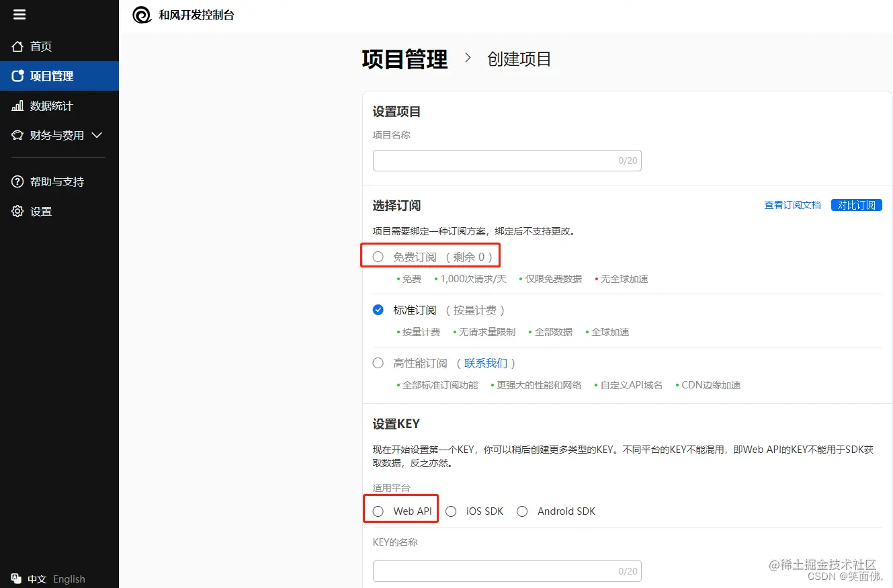
Task: Open 数据统计 in the sidebar
Action: (x=59, y=106)
